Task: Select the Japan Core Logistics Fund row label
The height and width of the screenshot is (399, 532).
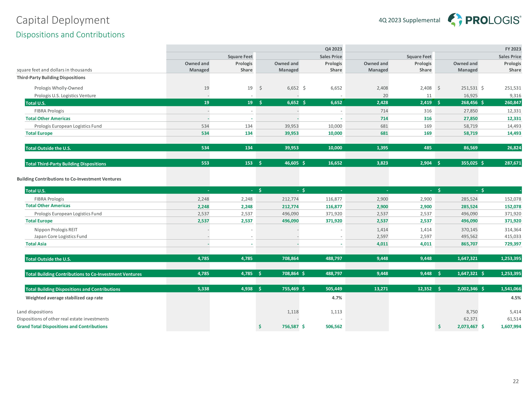Action: [61, 236]
